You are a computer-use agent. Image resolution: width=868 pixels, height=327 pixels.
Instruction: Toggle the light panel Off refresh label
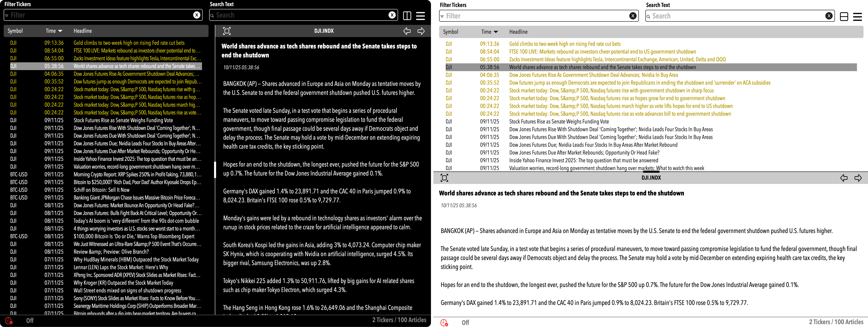click(x=465, y=323)
